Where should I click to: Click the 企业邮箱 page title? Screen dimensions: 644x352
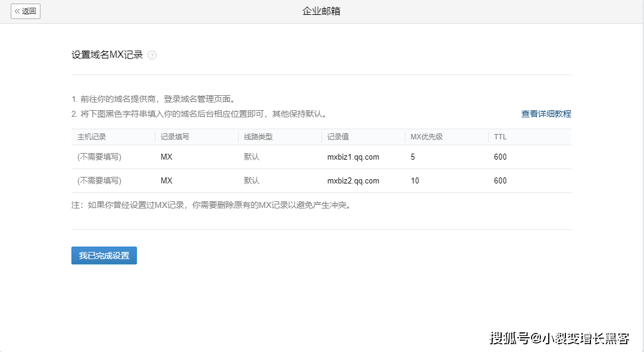pos(321,11)
